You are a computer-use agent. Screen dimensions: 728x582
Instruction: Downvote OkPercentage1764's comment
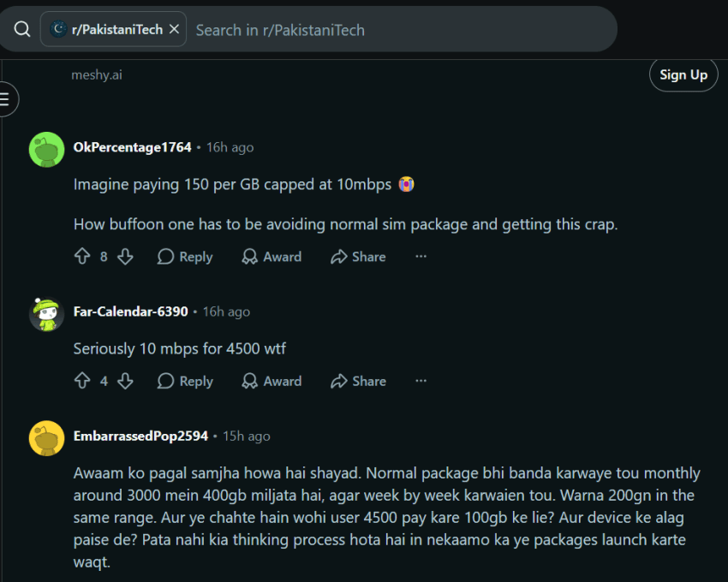click(125, 256)
